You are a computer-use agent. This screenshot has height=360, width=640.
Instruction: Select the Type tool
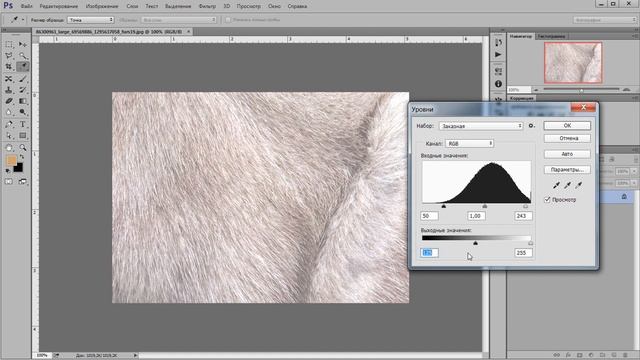coord(22,124)
